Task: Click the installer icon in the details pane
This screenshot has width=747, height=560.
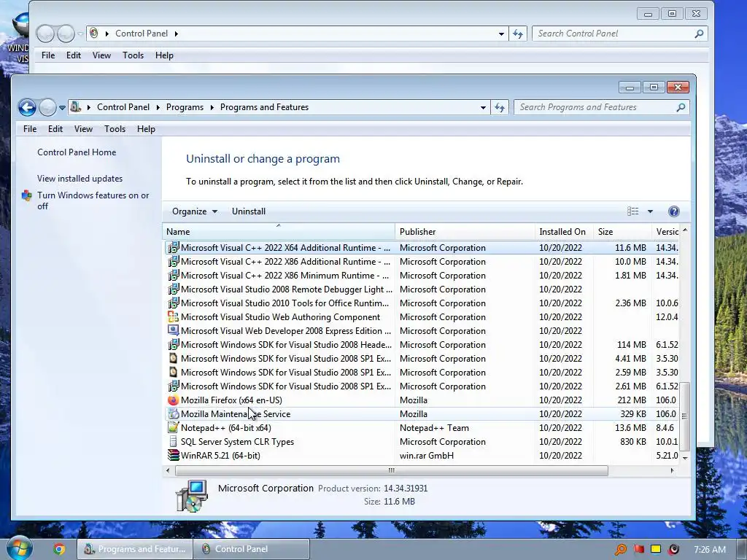Action: pyautogui.click(x=192, y=495)
